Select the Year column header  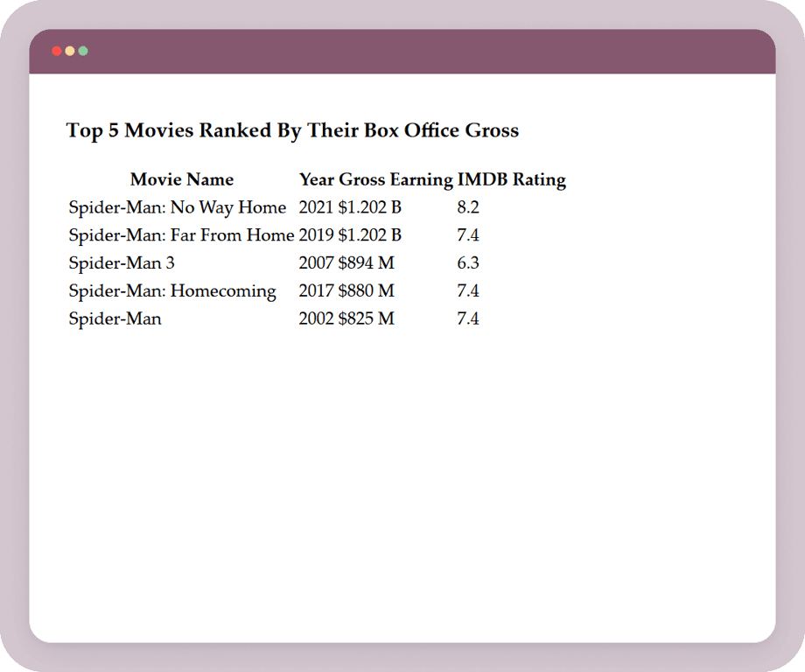click(317, 179)
